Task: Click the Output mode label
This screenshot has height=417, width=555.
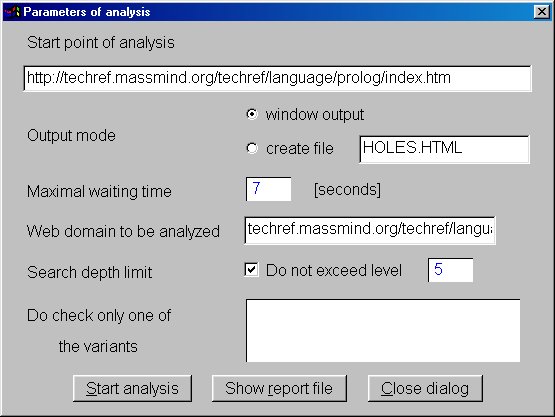Action: tap(71, 136)
